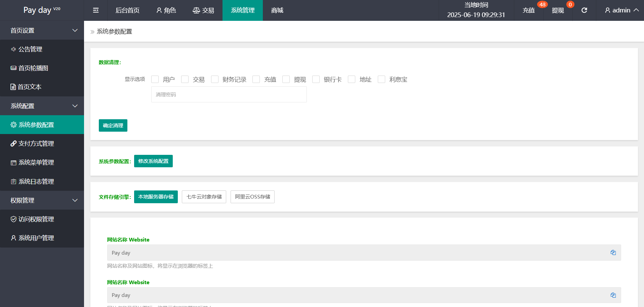Collapse the 系统配置 sidebar group
This screenshot has width=644, height=307.
pyautogui.click(x=42, y=106)
